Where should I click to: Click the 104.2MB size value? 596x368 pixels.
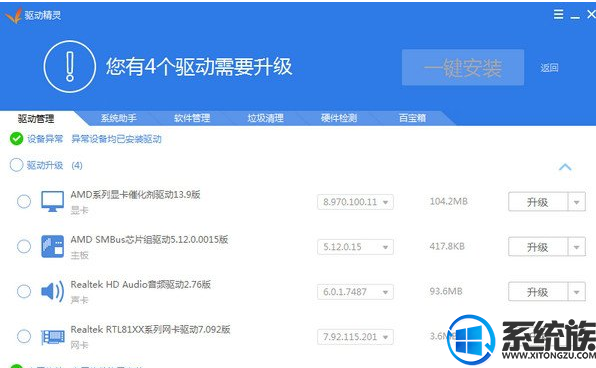click(x=449, y=201)
